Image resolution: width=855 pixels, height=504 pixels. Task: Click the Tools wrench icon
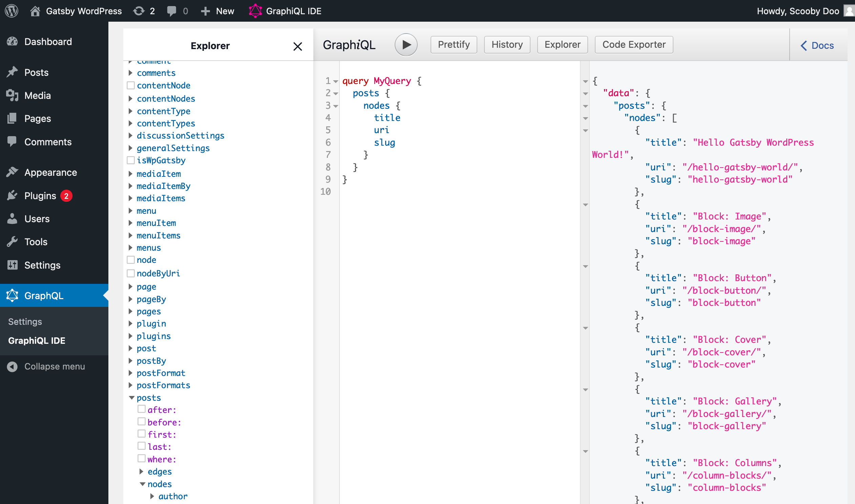point(12,241)
